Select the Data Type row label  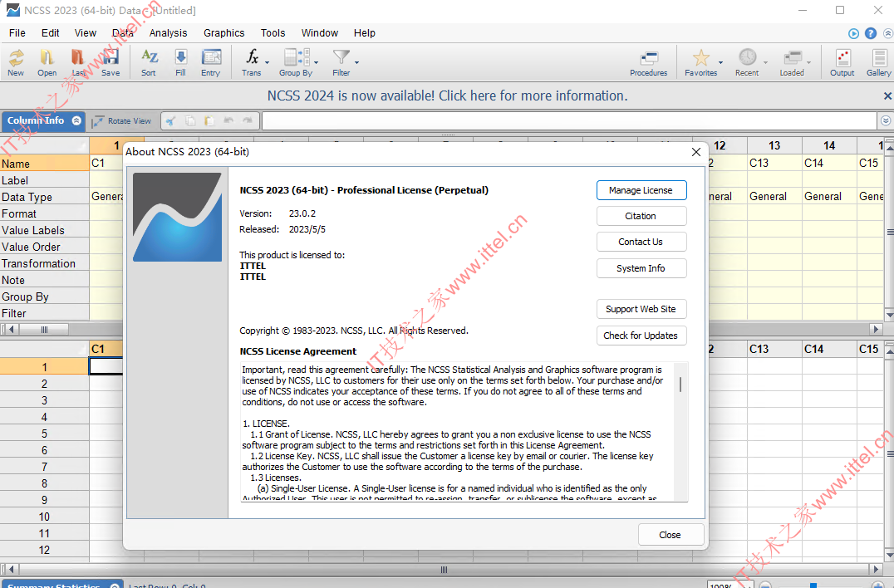point(45,197)
